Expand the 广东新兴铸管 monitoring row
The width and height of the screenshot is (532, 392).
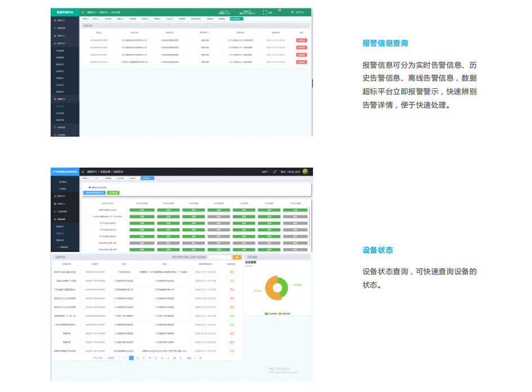(85, 217)
